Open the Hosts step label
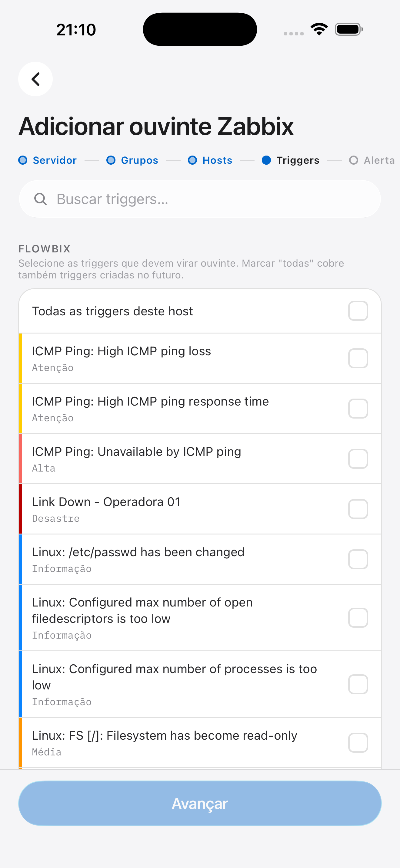 click(217, 160)
